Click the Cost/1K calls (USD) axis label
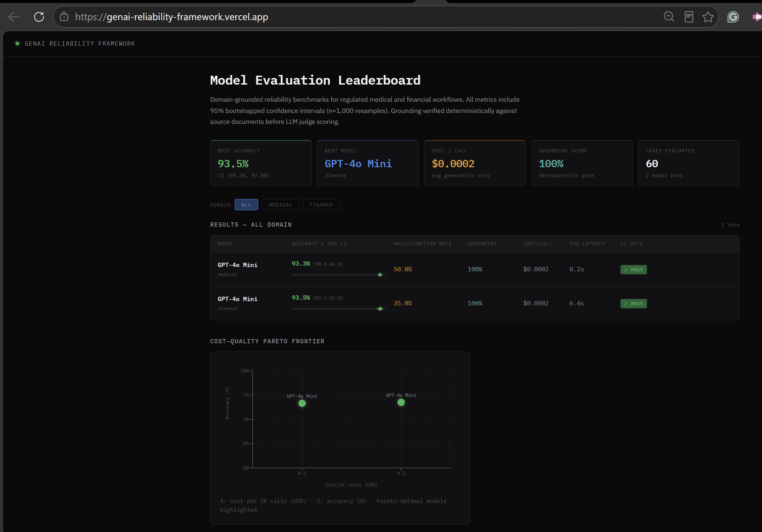Viewport: 762px width, 532px height. point(351,485)
